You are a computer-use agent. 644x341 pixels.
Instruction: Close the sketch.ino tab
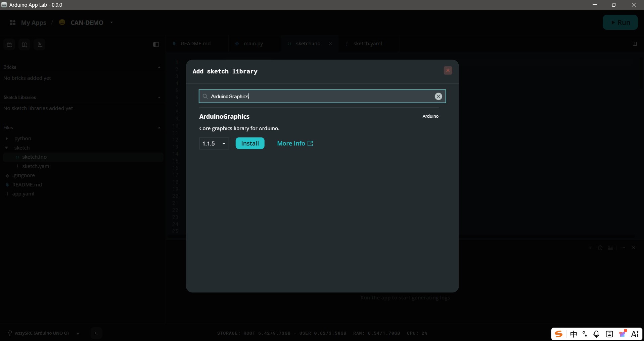[330, 44]
